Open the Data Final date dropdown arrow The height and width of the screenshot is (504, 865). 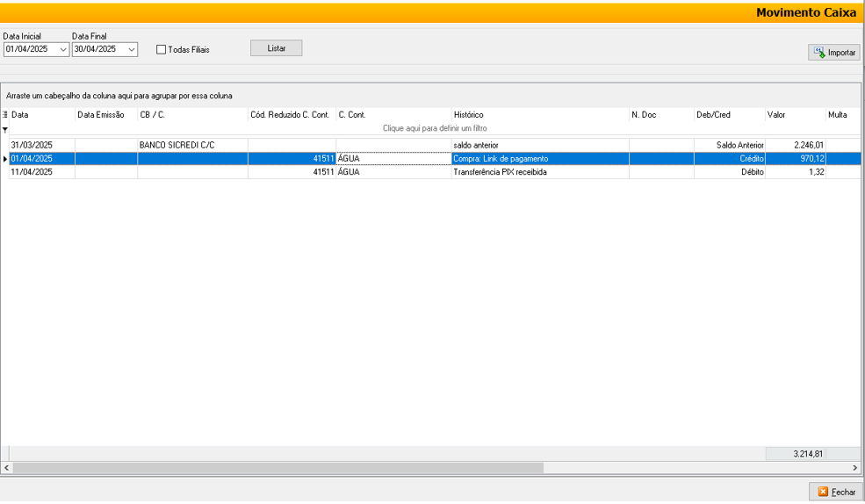pyautogui.click(x=132, y=50)
